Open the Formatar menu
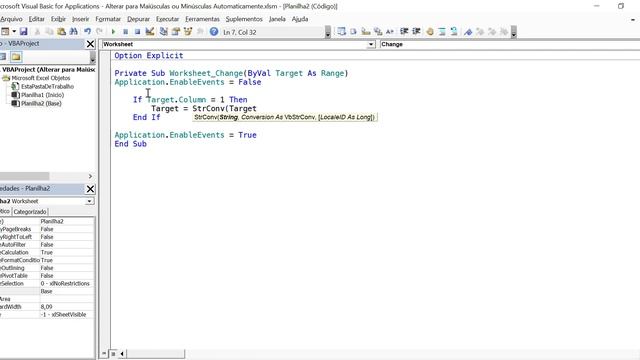Viewport: 640px width, 360px height. [108, 19]
